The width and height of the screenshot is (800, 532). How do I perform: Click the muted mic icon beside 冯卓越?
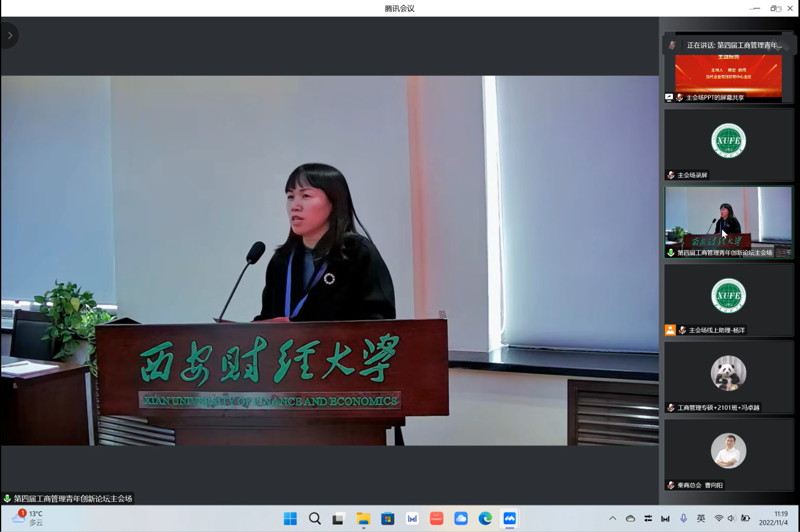click(671, 408)
